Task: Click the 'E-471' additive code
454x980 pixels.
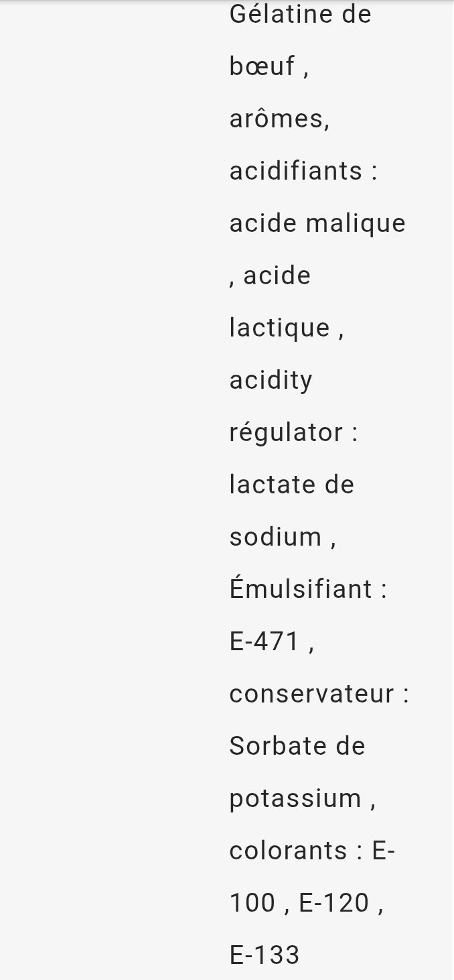Action: (265, 641)
